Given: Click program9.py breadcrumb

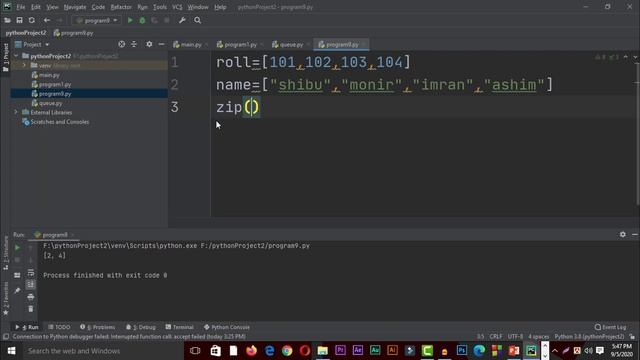Looking at the screenshot, I should point(73,33).
